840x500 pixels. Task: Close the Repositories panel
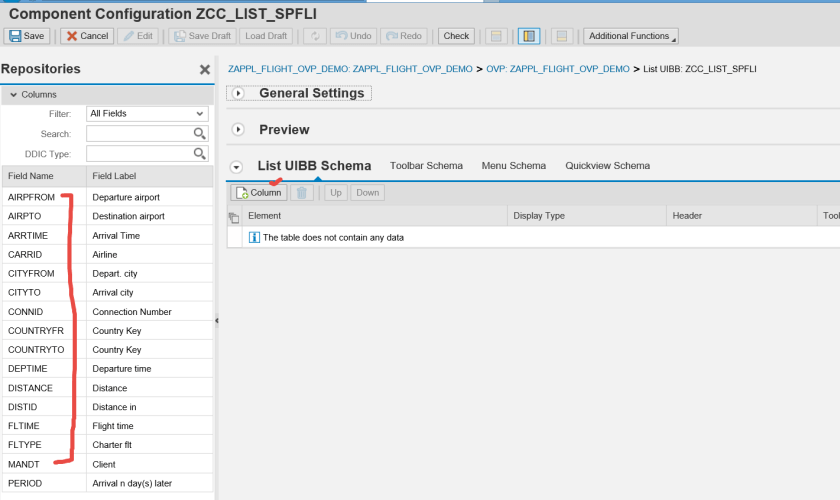tap(205, 70)
